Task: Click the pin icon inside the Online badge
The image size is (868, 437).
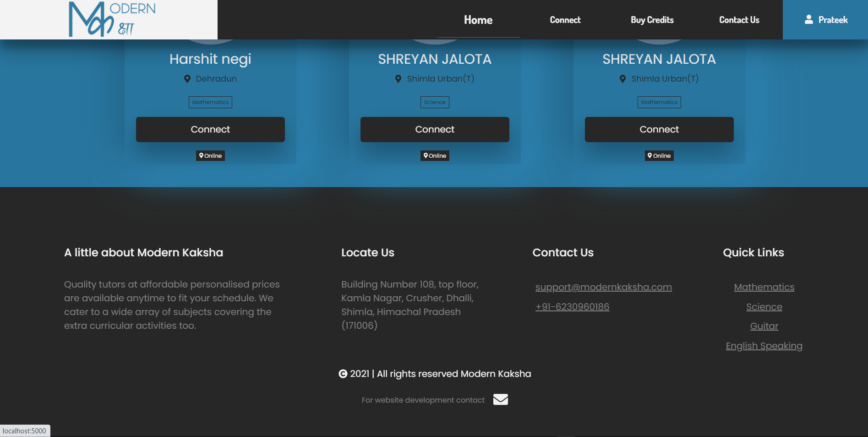Action: 202,155
